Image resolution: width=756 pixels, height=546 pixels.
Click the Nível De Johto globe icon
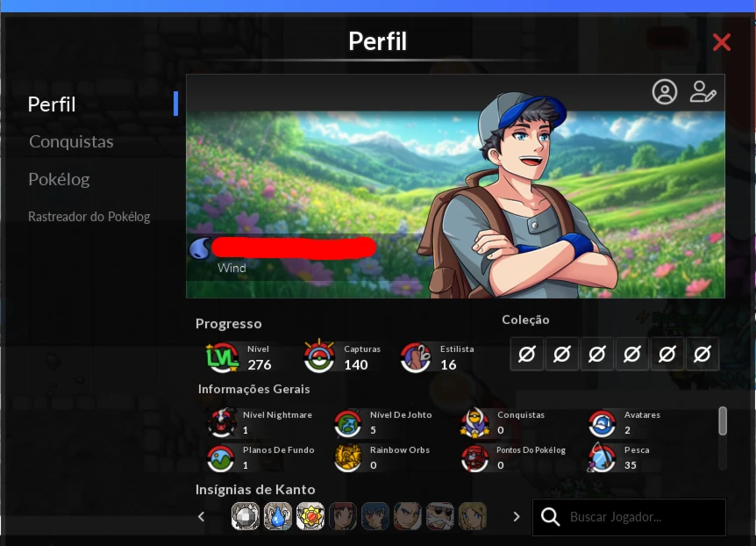(x=348, y=423)
